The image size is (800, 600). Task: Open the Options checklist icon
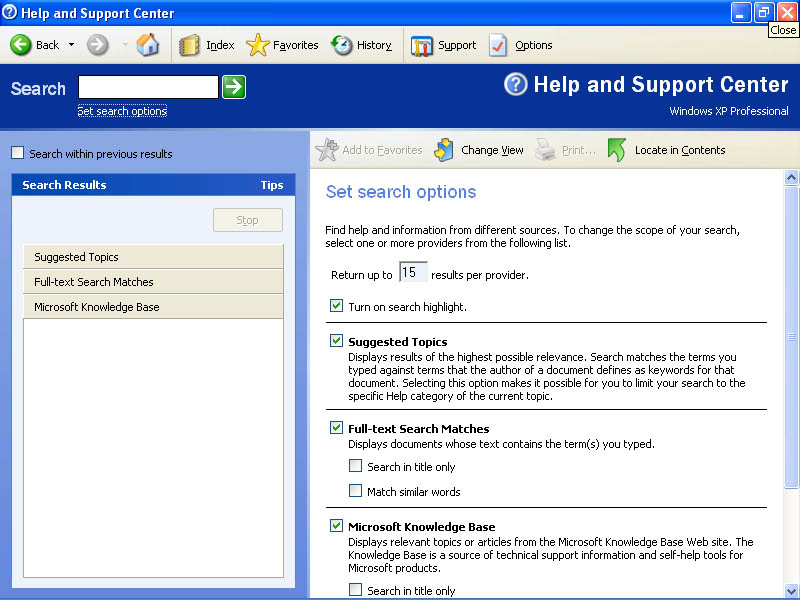(x=498, y=45)
